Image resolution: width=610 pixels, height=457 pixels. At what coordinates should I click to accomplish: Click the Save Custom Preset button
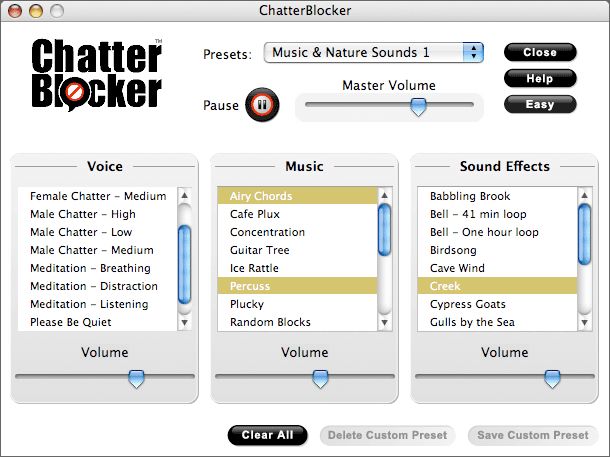point(533,435)
